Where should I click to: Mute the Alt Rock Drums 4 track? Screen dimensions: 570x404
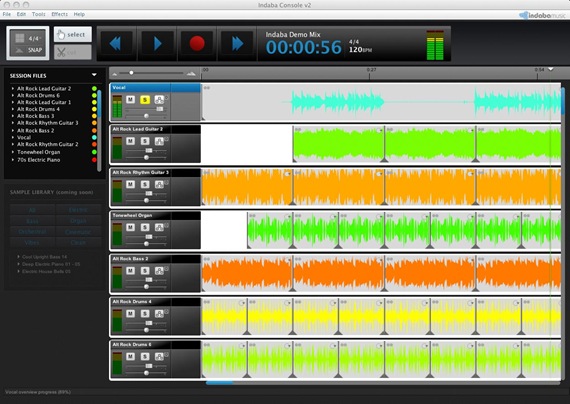pyautogui.click(x=131, y=313)
